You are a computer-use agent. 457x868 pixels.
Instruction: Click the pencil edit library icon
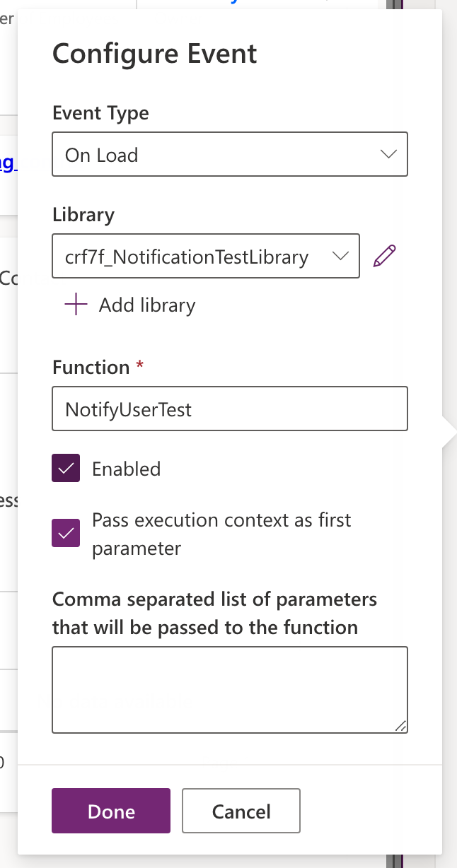click(x=384, y=256)
